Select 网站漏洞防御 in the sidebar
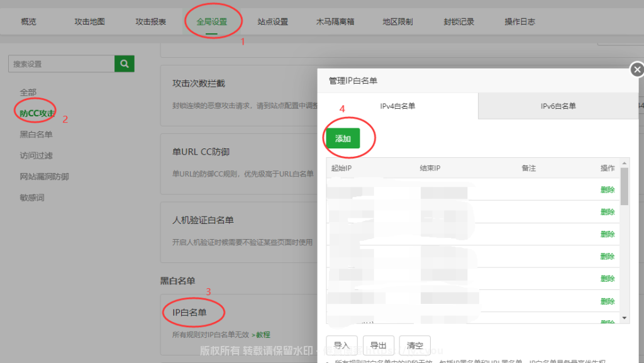Viewport: 644px width, 363px height. pyautogui.click(x=44, y=176)
